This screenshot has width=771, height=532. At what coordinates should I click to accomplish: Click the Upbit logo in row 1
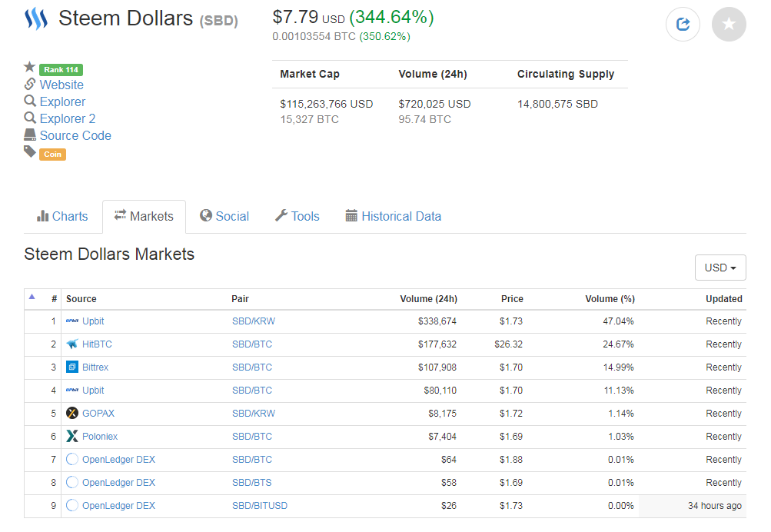72,321
